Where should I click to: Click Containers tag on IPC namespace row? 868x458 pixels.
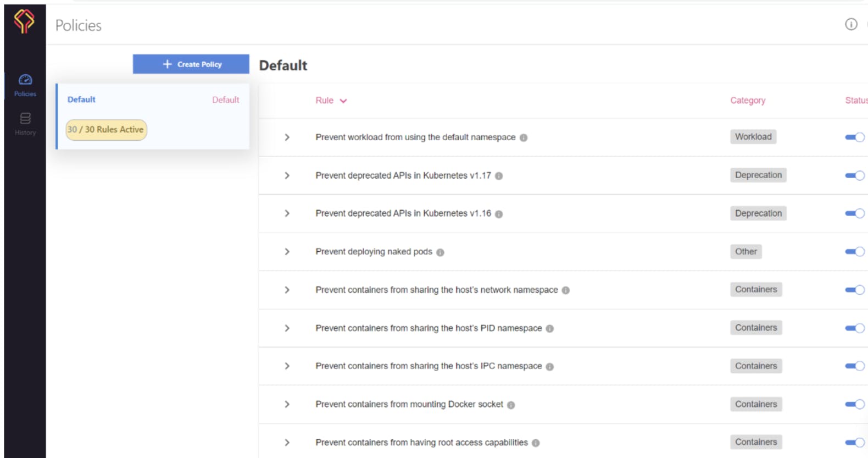(x=756, y=366)
